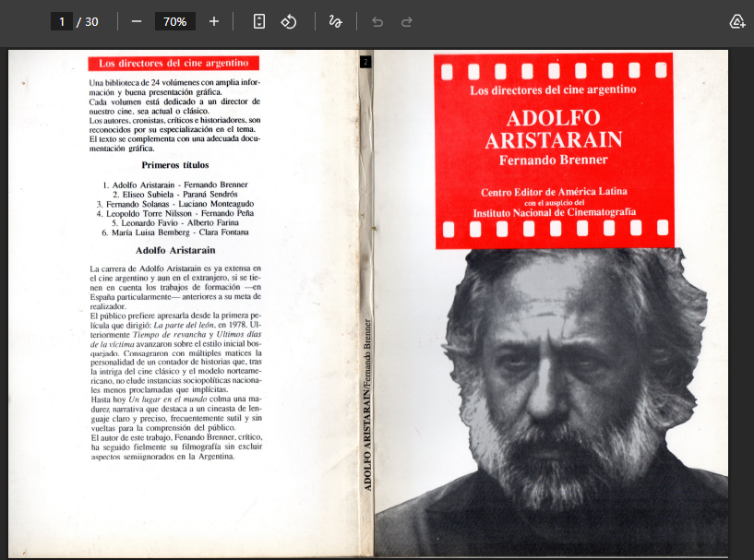
Task: Click the redo arrow icon
Action: [x=407, y=21]
